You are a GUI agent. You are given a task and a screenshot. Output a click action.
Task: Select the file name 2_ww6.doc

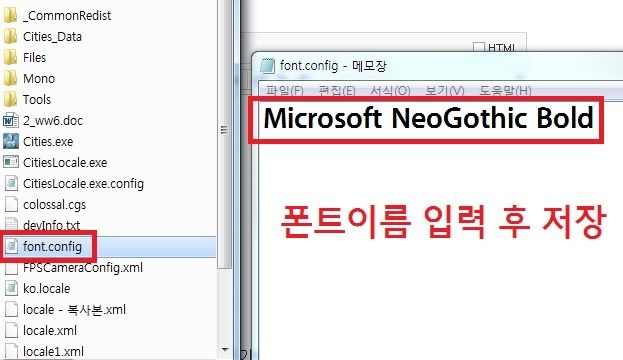[53, 120]
